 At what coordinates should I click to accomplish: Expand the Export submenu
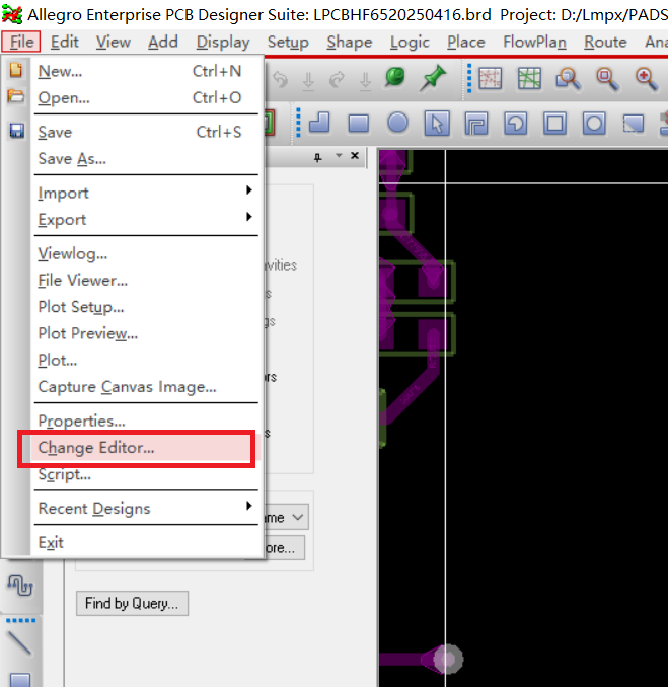[146, 219]
